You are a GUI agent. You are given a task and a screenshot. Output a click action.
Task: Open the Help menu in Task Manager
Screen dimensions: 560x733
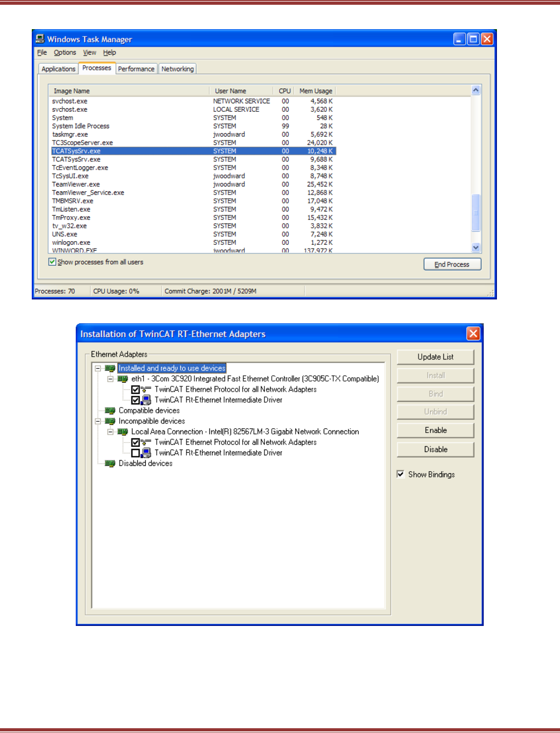pyautogui.click(x=109, y=52)
